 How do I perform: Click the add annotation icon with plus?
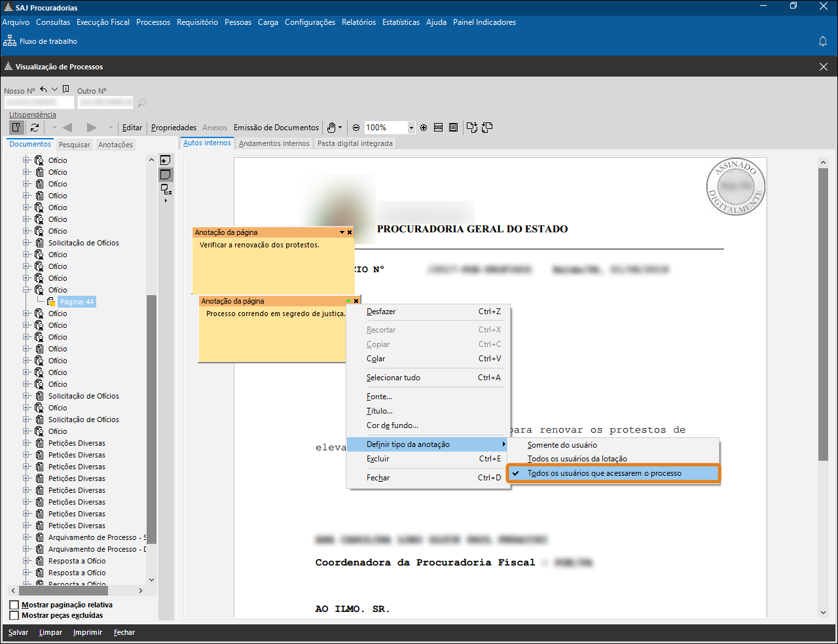(166, 160)
